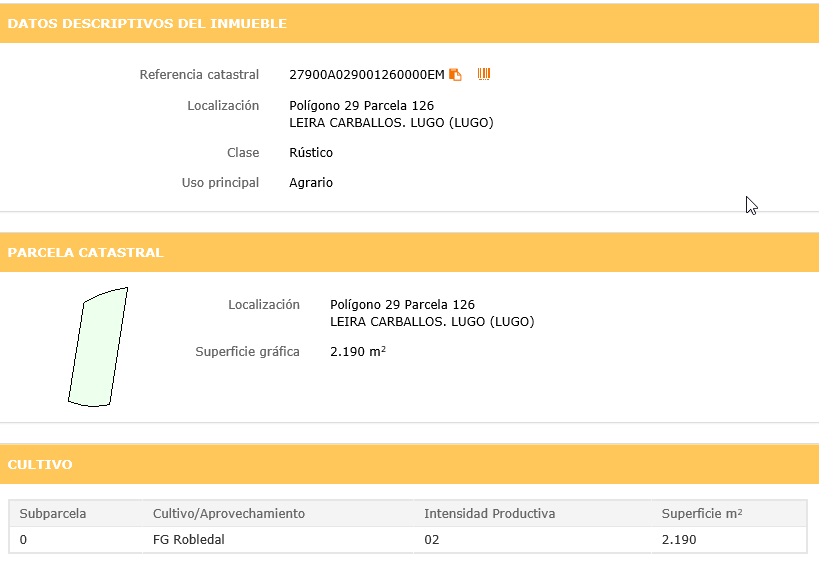This screenshot has width=838, height=577.
Task: Collapse the Cultivo section header
Action: pos(40,465)
